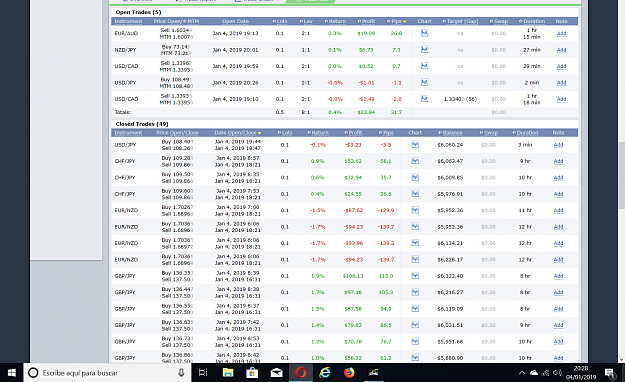
Task: Show hidden system tray icons
Action: coord(522,373)
